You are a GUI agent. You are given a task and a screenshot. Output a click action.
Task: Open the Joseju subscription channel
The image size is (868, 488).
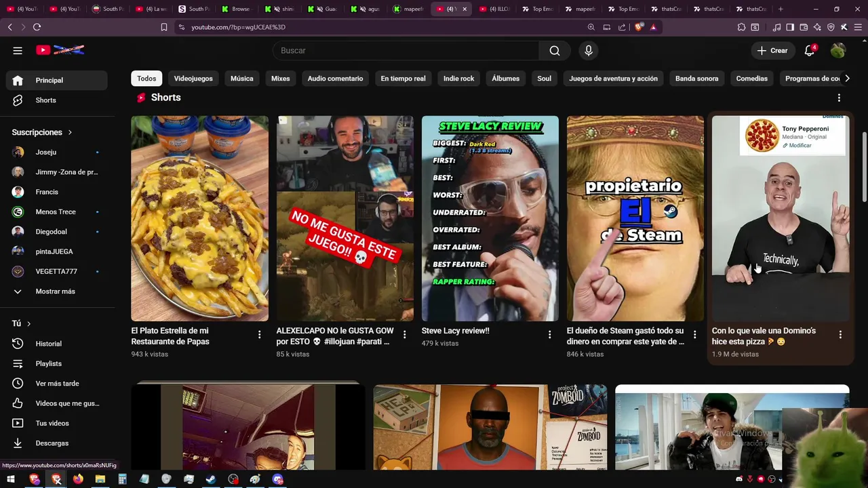point(57,152)
